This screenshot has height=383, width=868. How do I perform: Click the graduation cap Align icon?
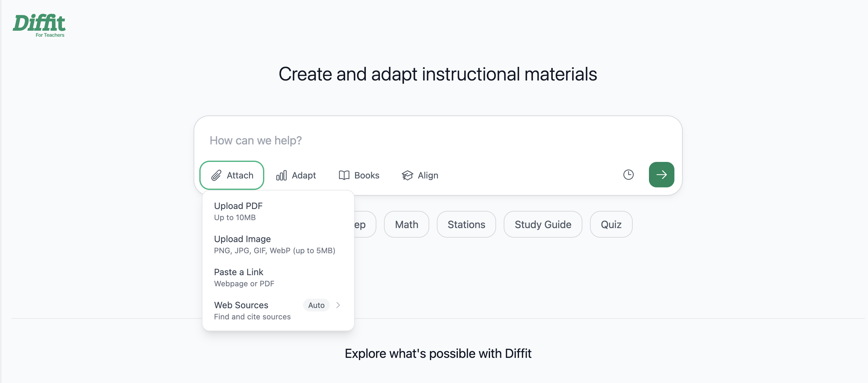[x=407, y=175]
